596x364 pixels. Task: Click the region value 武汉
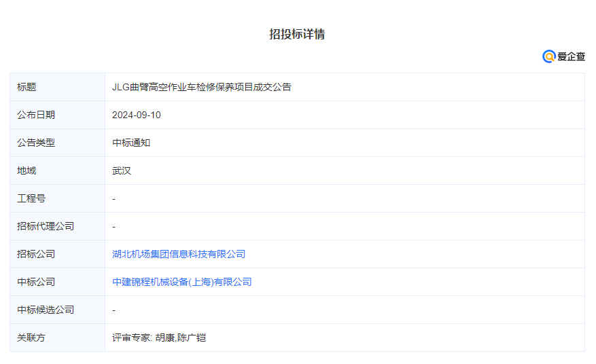point(122,170)
